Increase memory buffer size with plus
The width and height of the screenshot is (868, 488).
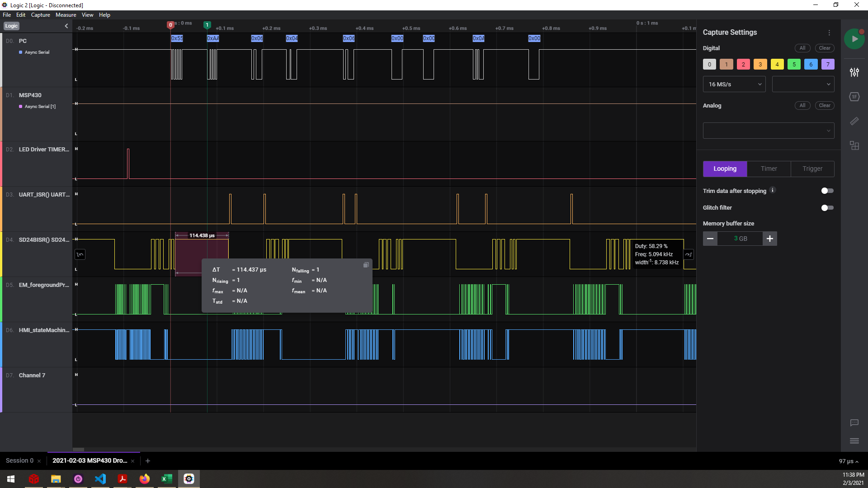point(769,239)
